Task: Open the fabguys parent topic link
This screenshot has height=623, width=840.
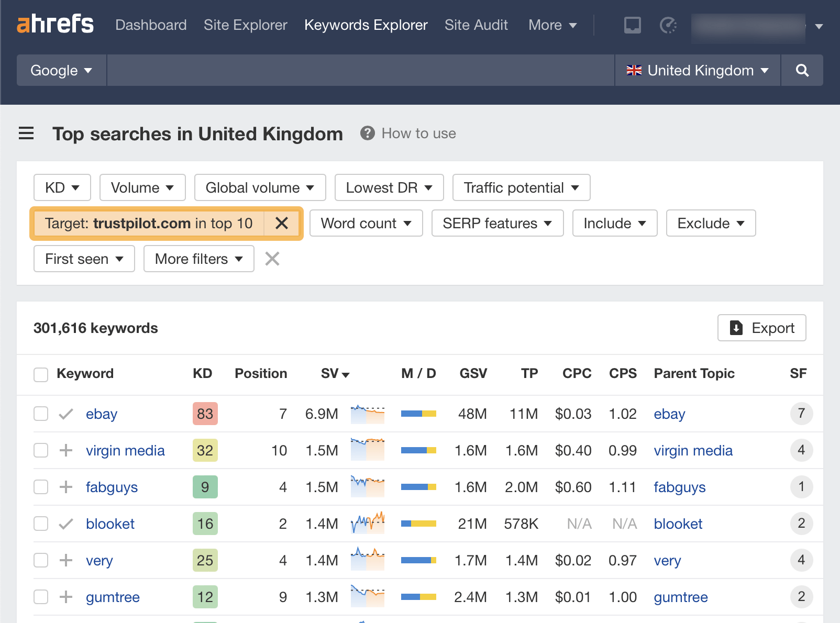Action: 679,487
